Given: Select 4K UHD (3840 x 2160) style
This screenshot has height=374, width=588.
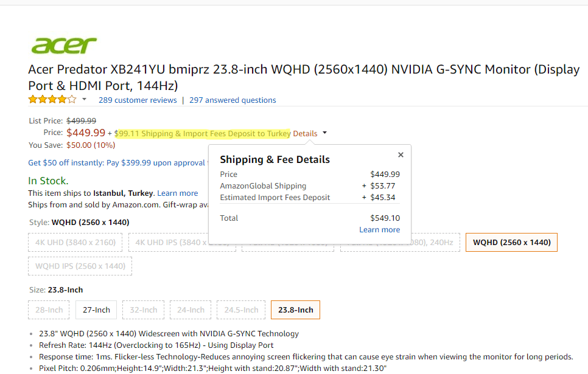Looking at the screenshot, I should 75,243.
